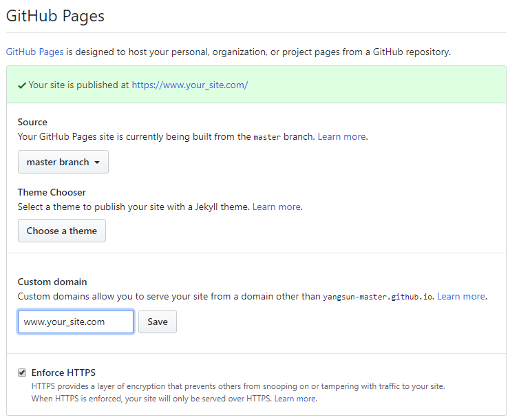The height and width of the screenshot is (420, 510).
Task: Click the Source section heading
Action: [x=32, y=122]
